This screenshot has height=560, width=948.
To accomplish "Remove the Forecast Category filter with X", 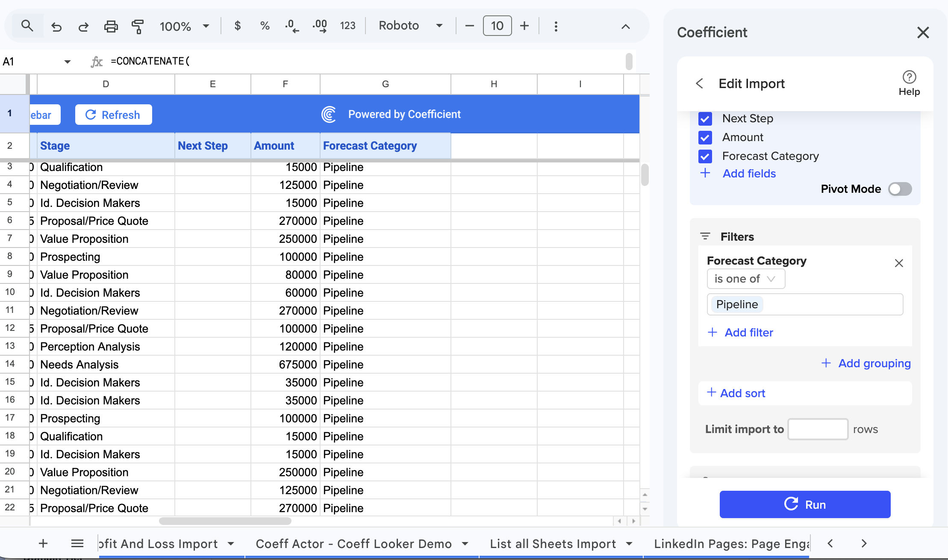I will pos(899,263).
